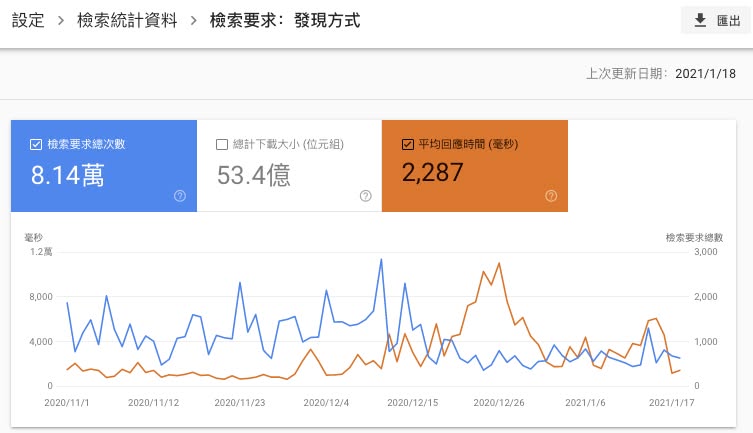
Task: Open help icon on 平均回應時間 card
Action: coord(551,195)
